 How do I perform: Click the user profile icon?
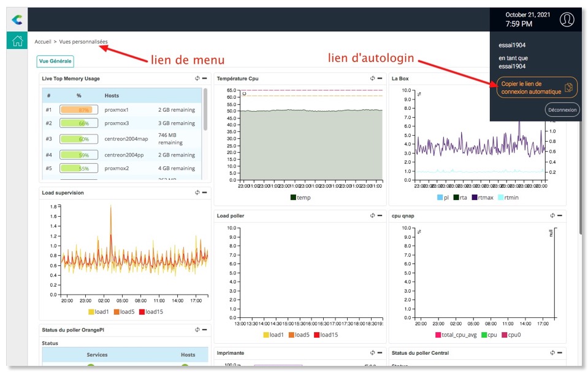point(567,20)
